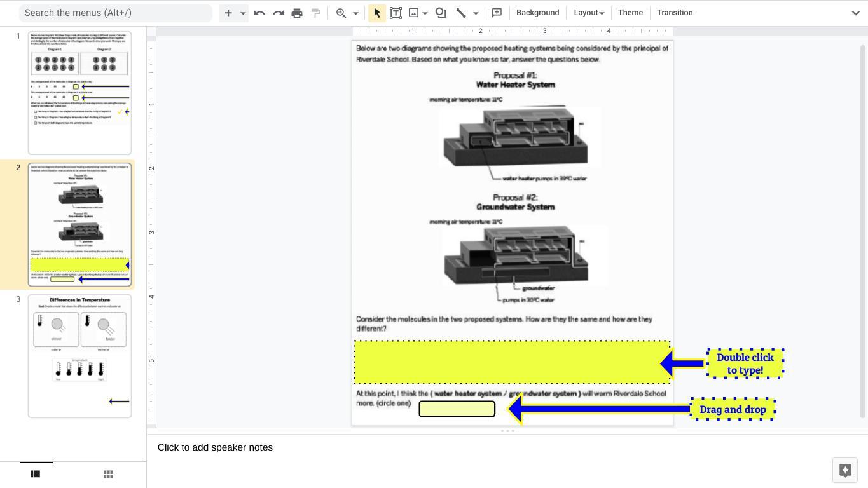868x488 pixels.
Task: Select the slide 3 thumbnail
Action: 79,355
